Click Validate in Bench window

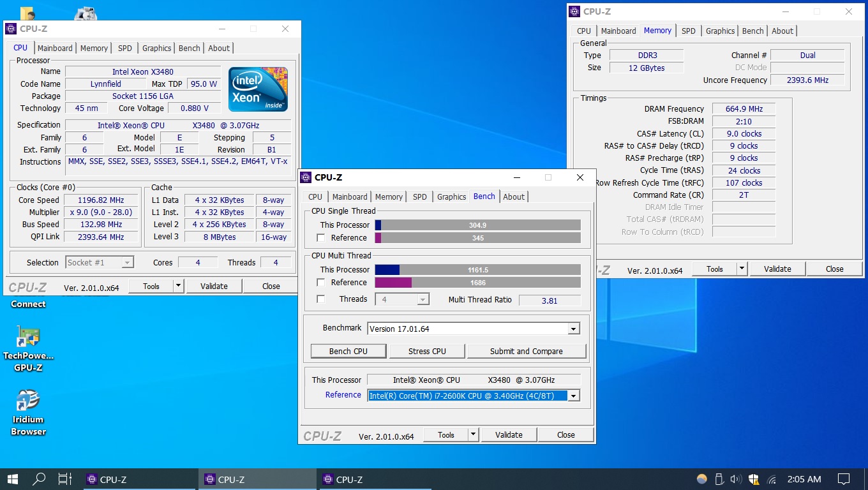click(x=509, y=435)
